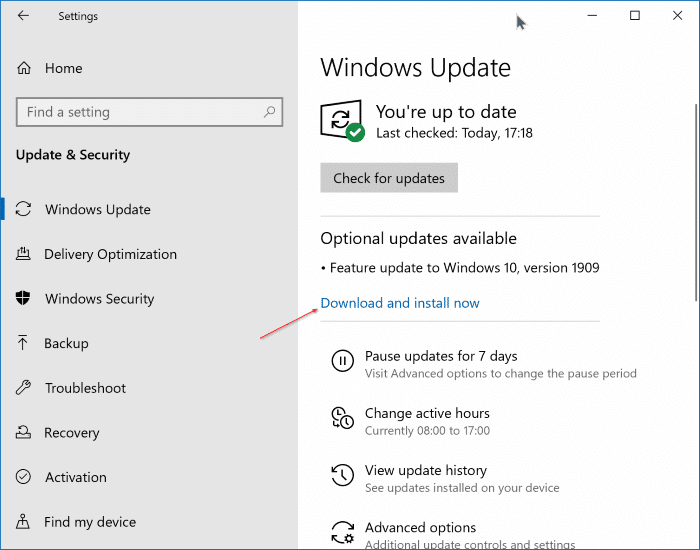Open Advanced options
This screenshot has height=550, width=700.
pyautogui.click(x=421, y=528)
